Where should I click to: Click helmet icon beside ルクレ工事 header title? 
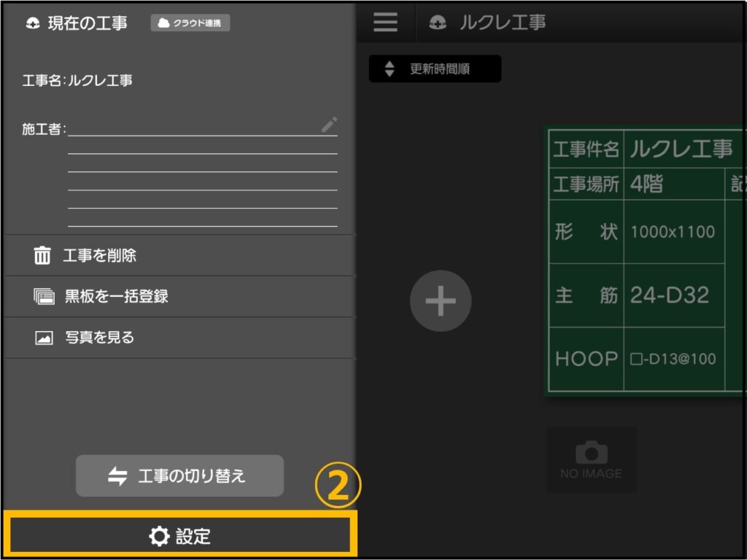coord(438,23)
